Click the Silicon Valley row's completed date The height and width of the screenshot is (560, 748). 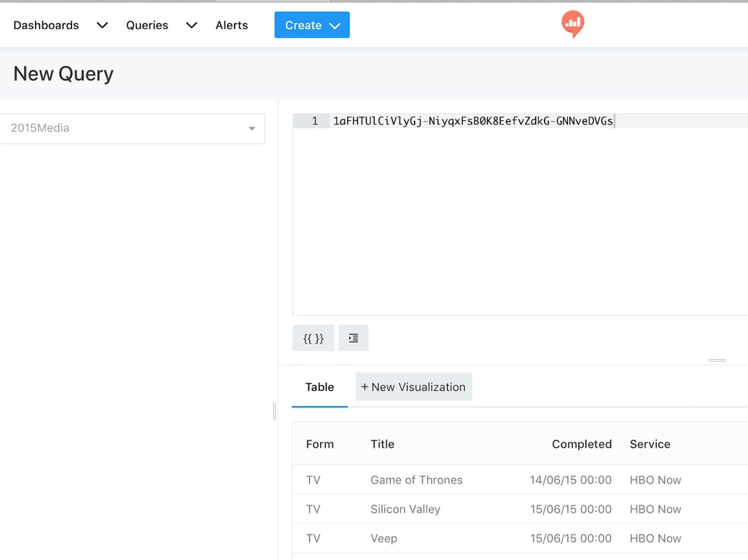point(571,510)
